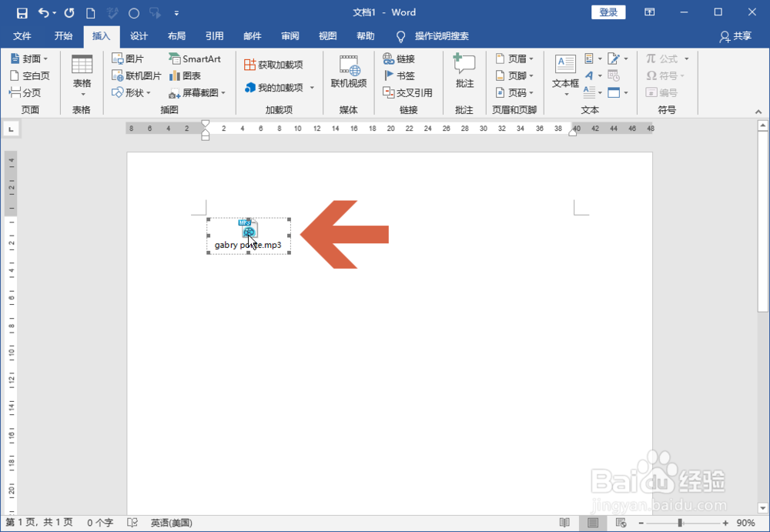Viewport: 770px width, 532px height.
Task: Click the word count 0 个字
Action: pyautogui.click(x=100, y=523)
